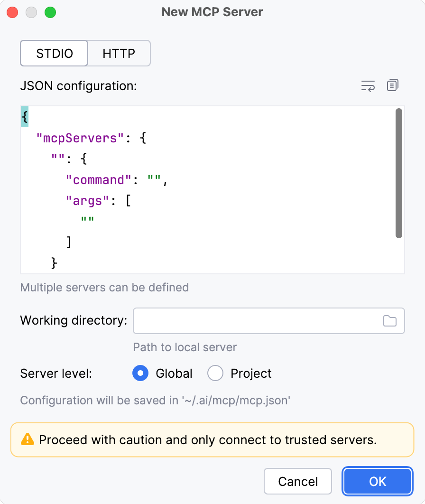Switch to the HTTP tab
Image resolution: width=425 pixels, height=504 pixels.
[119, 53]
